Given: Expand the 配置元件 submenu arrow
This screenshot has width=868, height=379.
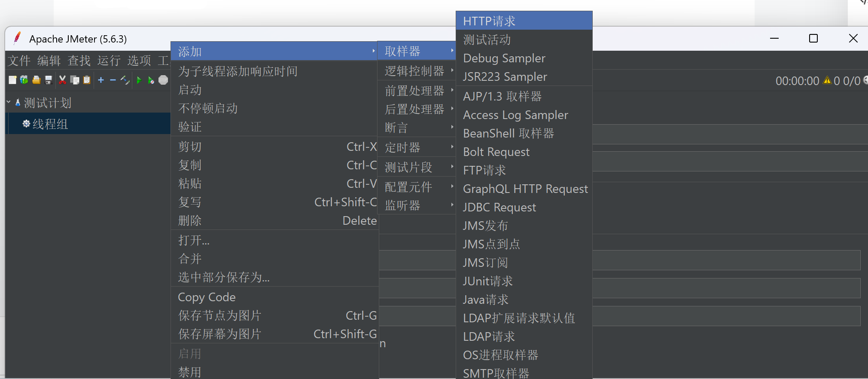Looking at the screenshot, I should (x=452, y=186).
